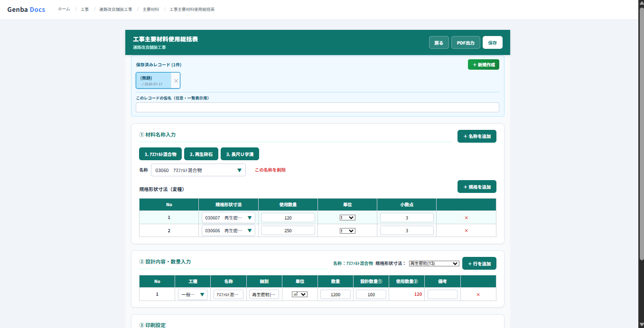The width and height of the screenshot is (644, 328).
Task: Go to ホーム in the breadcrumb
Action: [64, 9]
